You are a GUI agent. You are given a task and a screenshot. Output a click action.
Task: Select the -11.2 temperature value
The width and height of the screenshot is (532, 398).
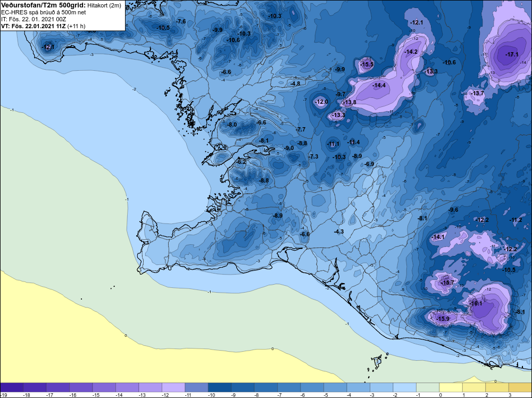pyautogui.click(x=516, y=220)
